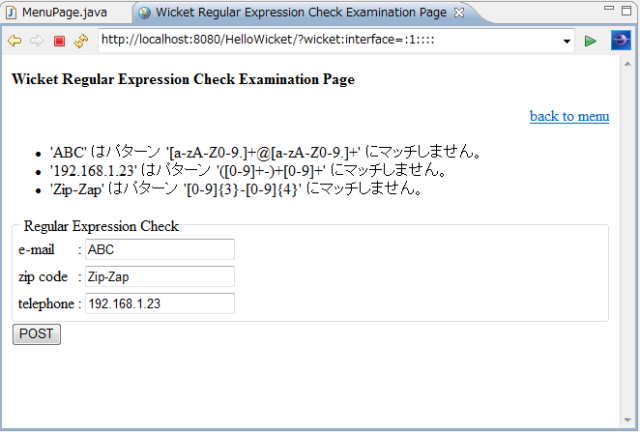Click the globe icon on Wicket browser tab
The width and height of the screenshot is (640, 432).
point(144,12)
